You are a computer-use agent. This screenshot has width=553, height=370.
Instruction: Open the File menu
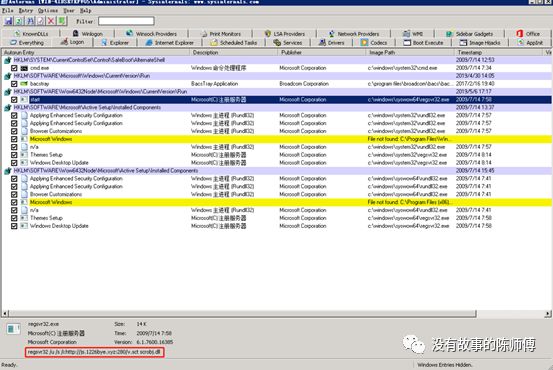[7, 11]
